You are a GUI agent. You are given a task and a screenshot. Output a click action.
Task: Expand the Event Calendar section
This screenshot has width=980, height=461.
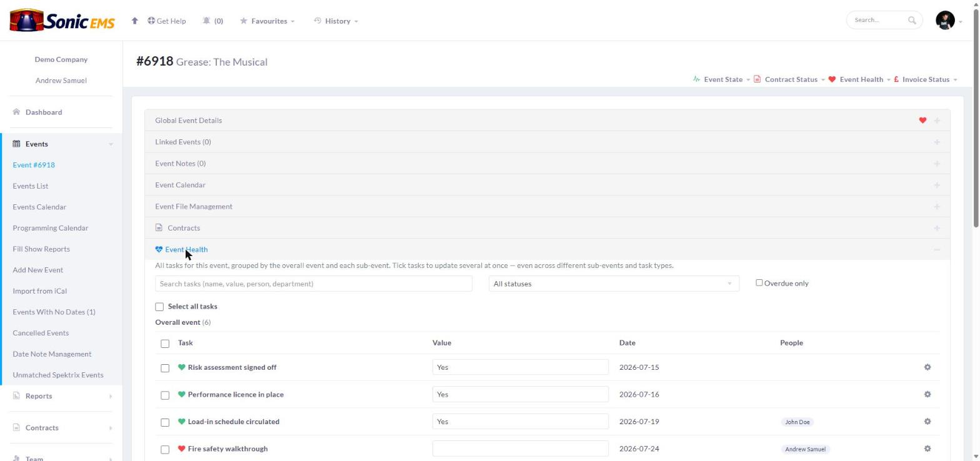click(547, 185)
